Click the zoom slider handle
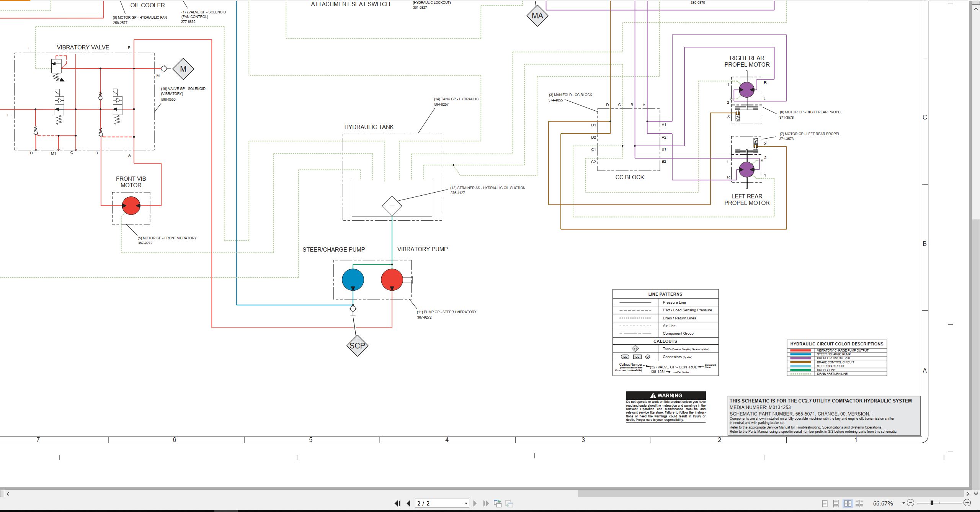The image size is (980, 512). point(931,503)
